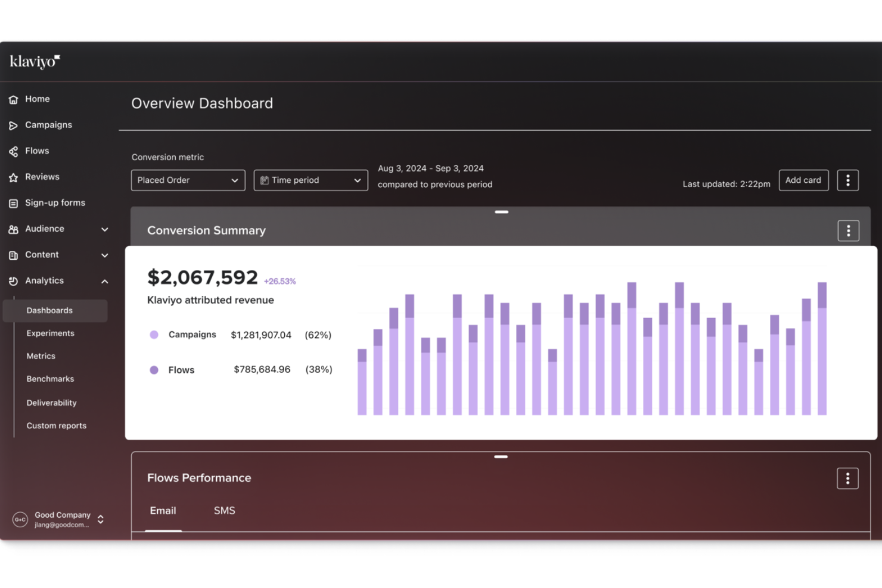This screenshot has height=588, width=882.
Task: Click the Reviews star icon
Action: 14,177
